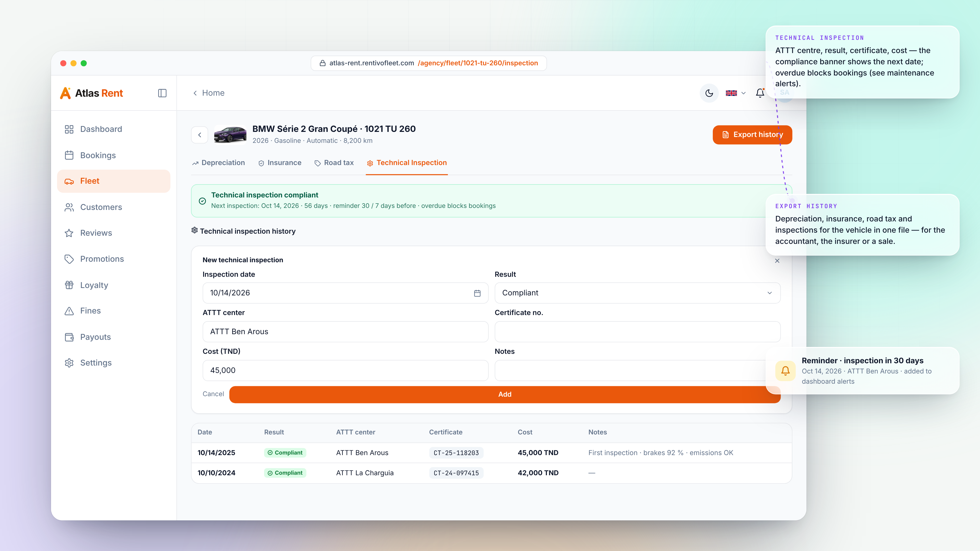The width and height of the screenshot is (980, 551).
Task: Open Payouts in the sidebar
Action: (113, 337)
